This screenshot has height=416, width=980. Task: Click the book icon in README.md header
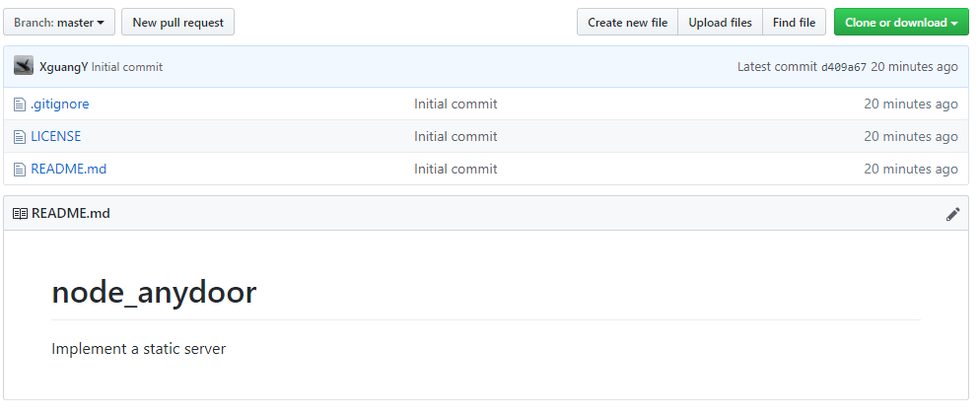point(20,214)
